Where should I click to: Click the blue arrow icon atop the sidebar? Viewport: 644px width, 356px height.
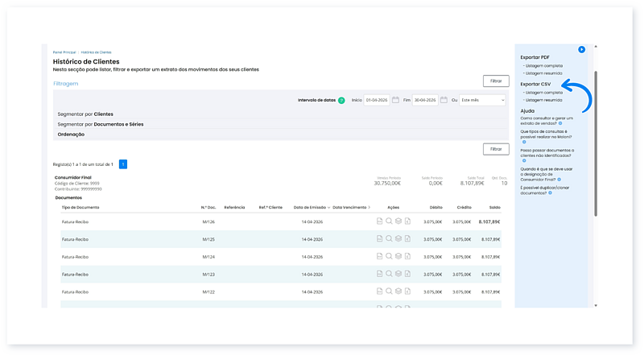581,49
